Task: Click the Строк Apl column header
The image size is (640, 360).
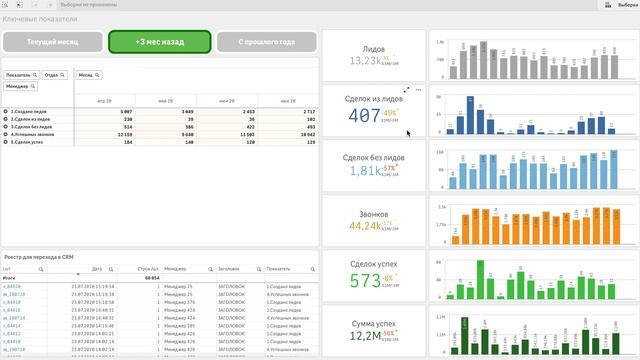Action: tap(148, 269)
